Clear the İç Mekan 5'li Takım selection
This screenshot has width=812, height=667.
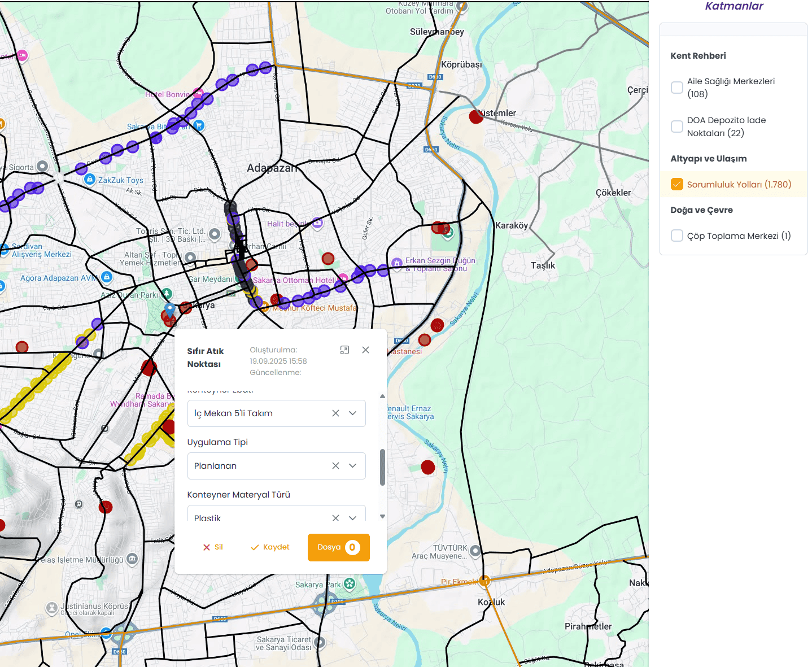coord(335,413)
